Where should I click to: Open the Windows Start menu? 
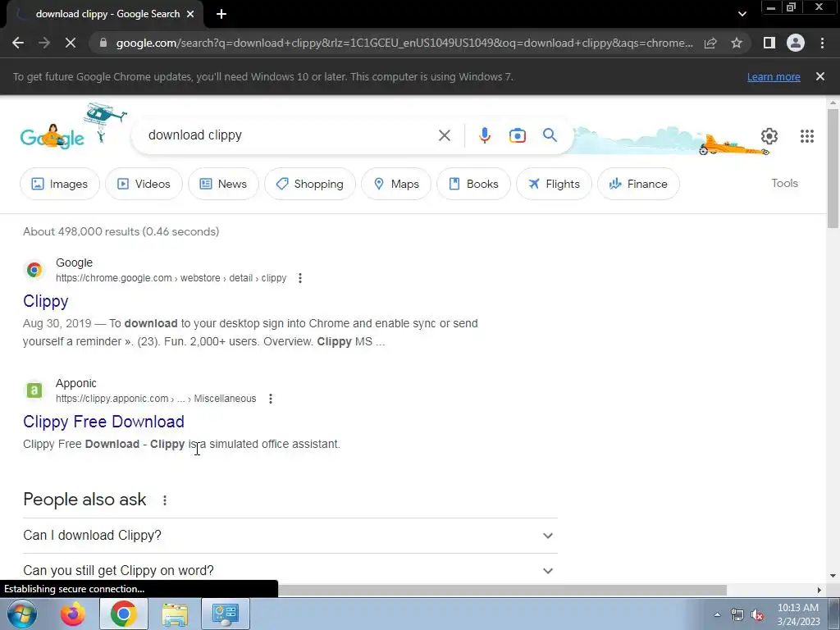pyautogui.click(x=22, y=614)
